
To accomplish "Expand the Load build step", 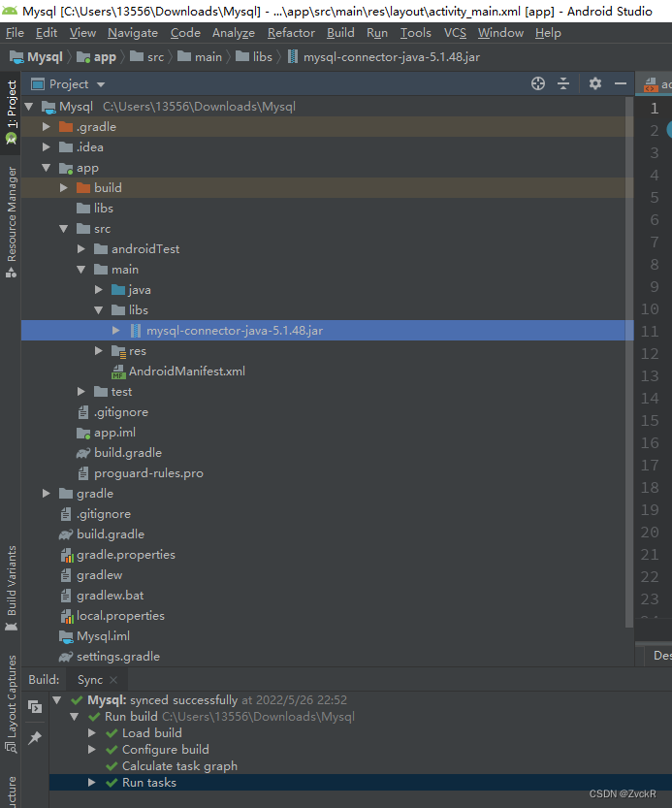I will [x=92, y=732].
